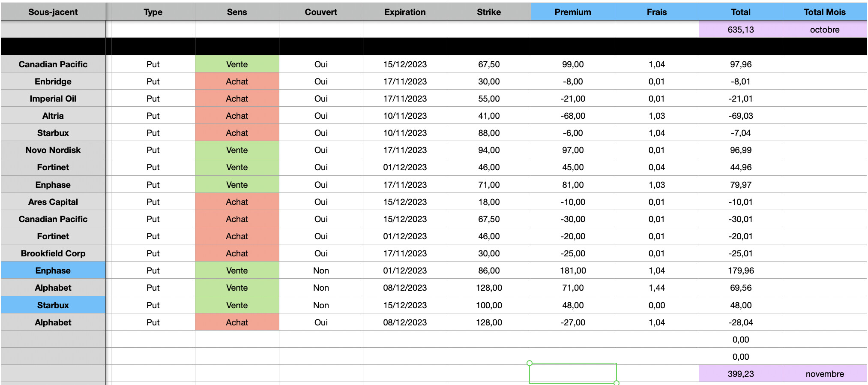Click the premium 97,00 cell

point(573,150)
